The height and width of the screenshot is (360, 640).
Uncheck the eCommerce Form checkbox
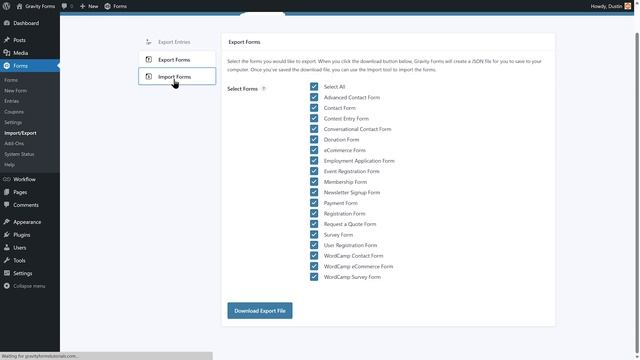(x=314, y=150)
